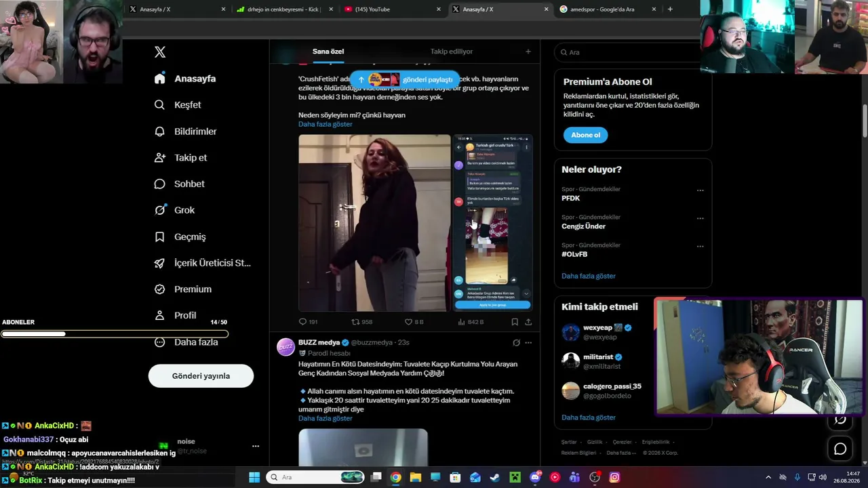Open the calogero_passi_35 suggested profile
The height and width of the screenshot is (488, 868).
(612, 386)
